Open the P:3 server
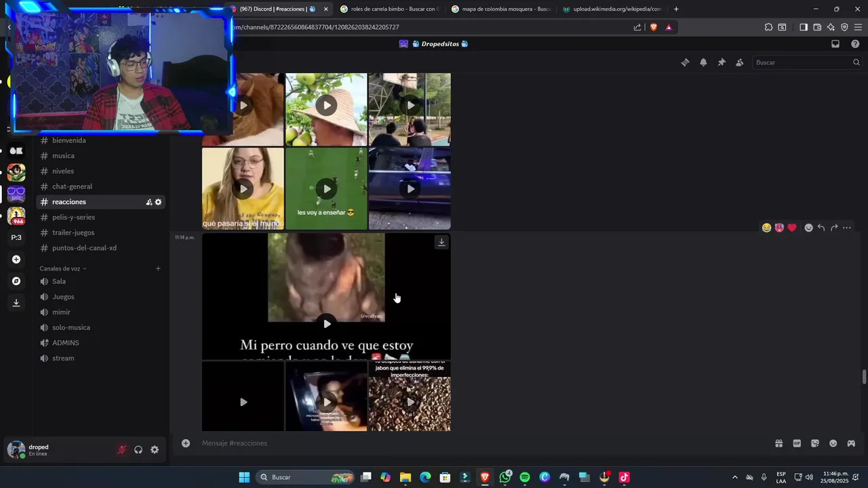 point(16,238)
